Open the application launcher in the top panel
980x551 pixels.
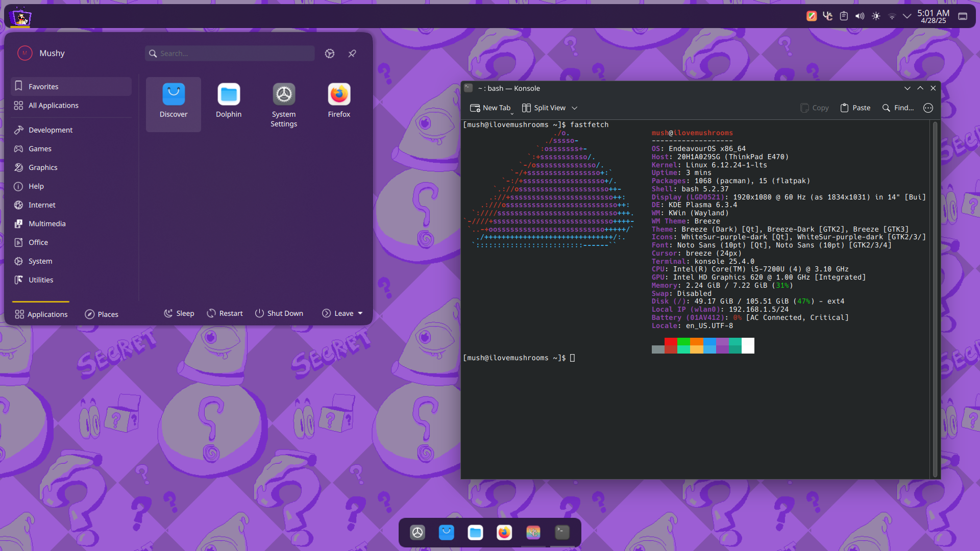click(21, 17)
